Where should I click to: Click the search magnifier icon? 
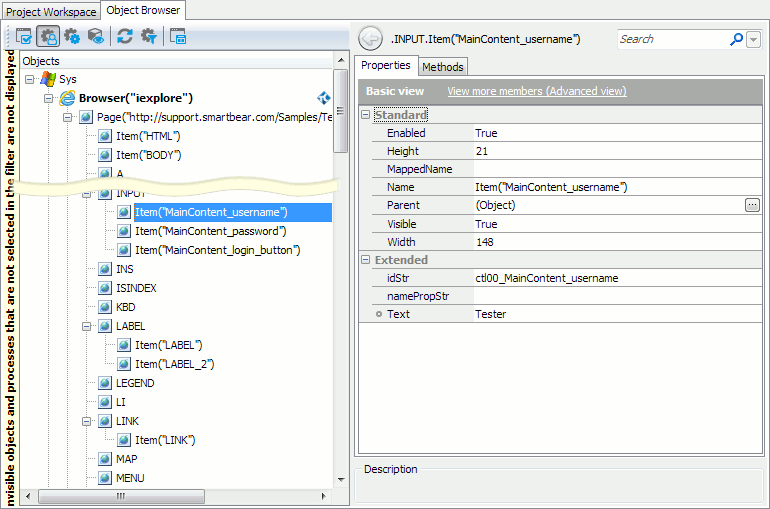pos(736,39)
